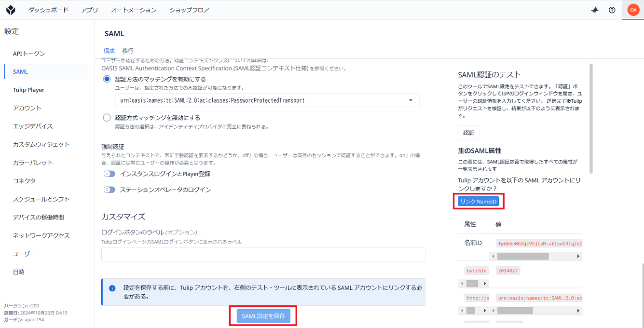The width and height of the screenshot is (644, 328).
Task: Switch to the 構成 tab
Action: [x=109, y=51]
